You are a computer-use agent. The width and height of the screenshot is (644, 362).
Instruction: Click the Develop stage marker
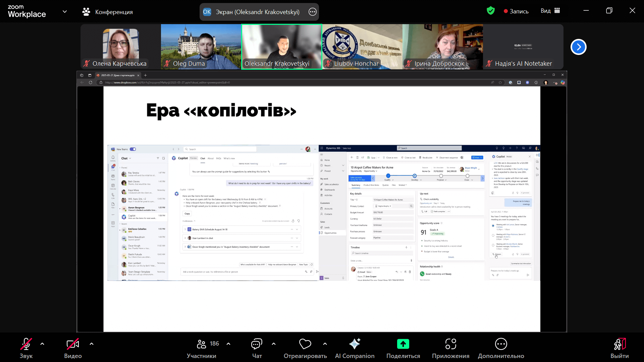(415, 176)
